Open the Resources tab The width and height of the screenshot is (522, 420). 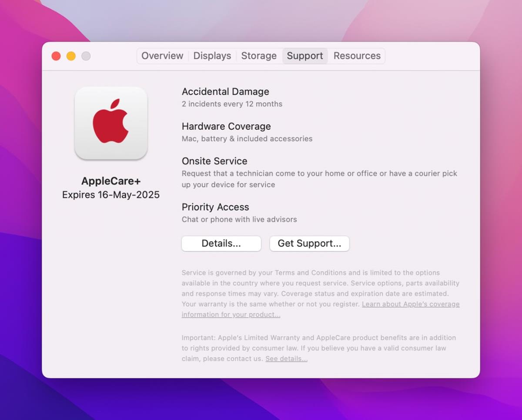coord(357,56)
